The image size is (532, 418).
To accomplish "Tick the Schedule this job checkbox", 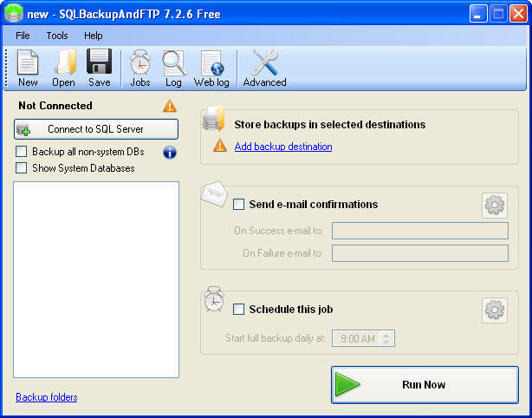I will [238, 310].
